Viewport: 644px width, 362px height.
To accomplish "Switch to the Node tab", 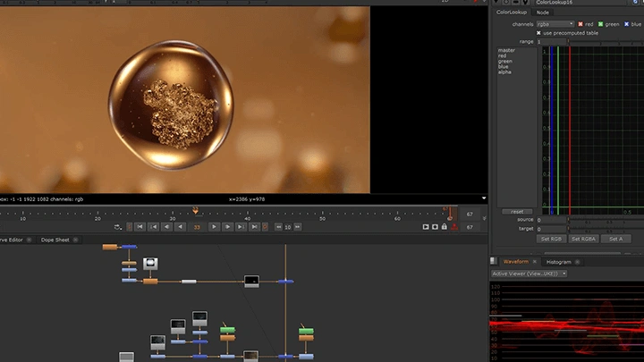I will point(543,13).
